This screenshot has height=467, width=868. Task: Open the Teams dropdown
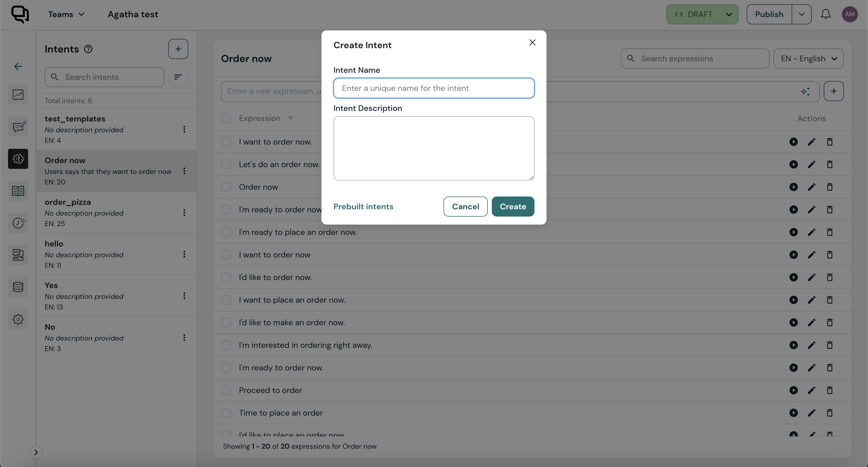click(x=66, y=15)
